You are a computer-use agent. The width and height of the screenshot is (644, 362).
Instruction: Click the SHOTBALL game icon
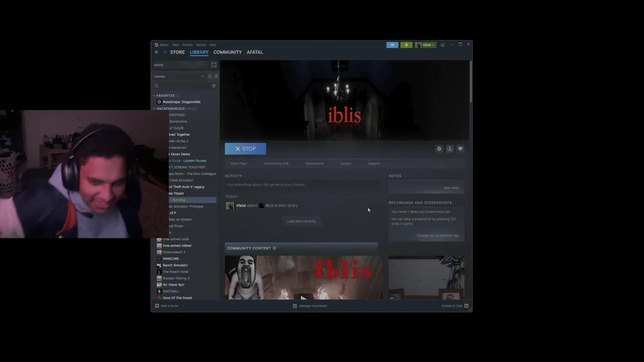159,292
